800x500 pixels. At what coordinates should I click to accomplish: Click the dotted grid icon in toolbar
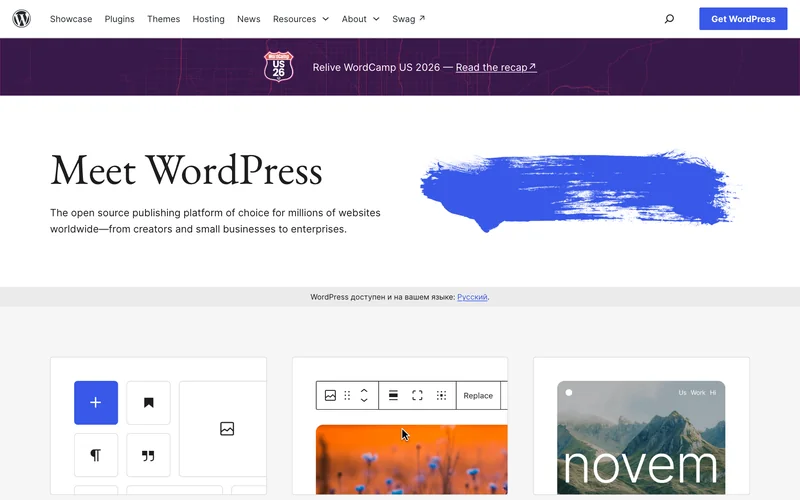(x=441, y=395)
